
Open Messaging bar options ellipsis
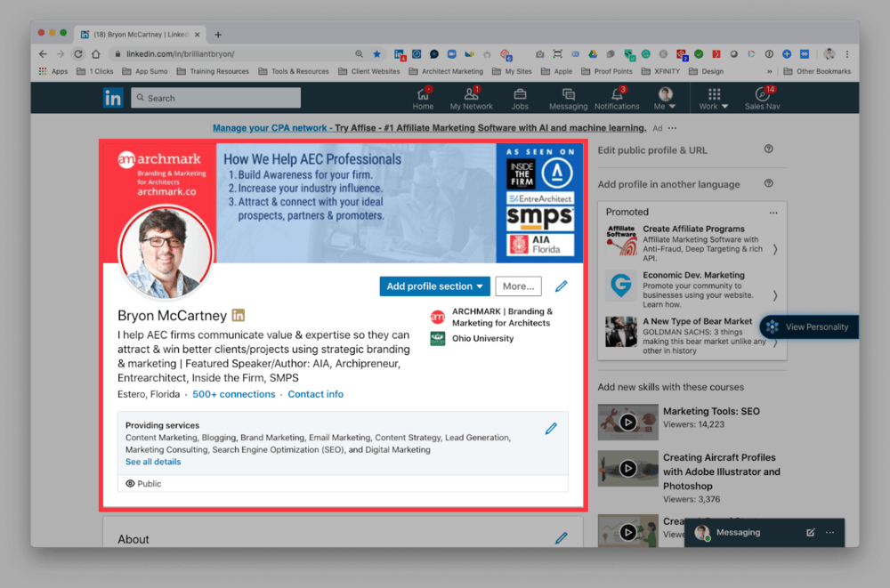tap(829, 532)
